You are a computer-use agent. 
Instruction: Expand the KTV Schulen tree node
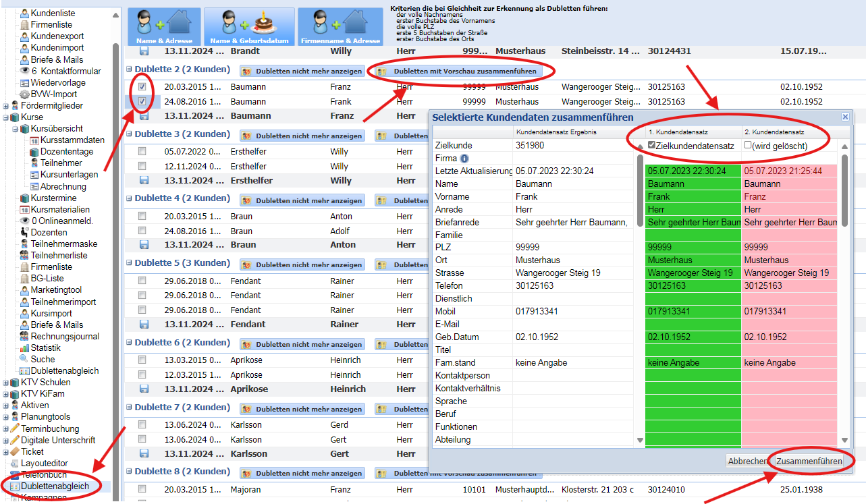pyautogui.click(x=6, y=383)
